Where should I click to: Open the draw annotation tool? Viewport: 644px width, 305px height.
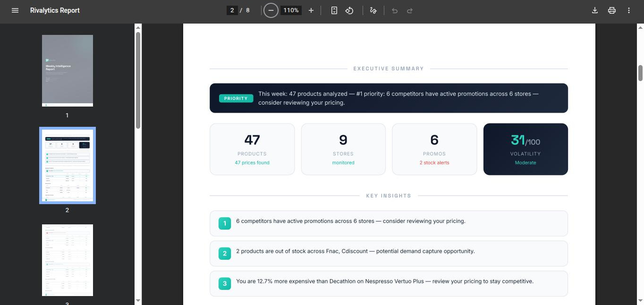(373, 10)
